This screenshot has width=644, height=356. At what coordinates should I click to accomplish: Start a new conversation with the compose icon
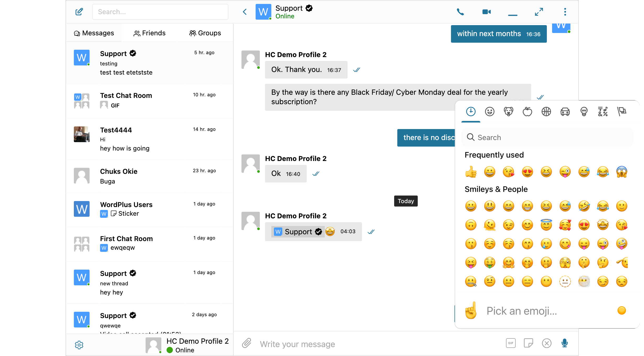(x=79, y=12)
